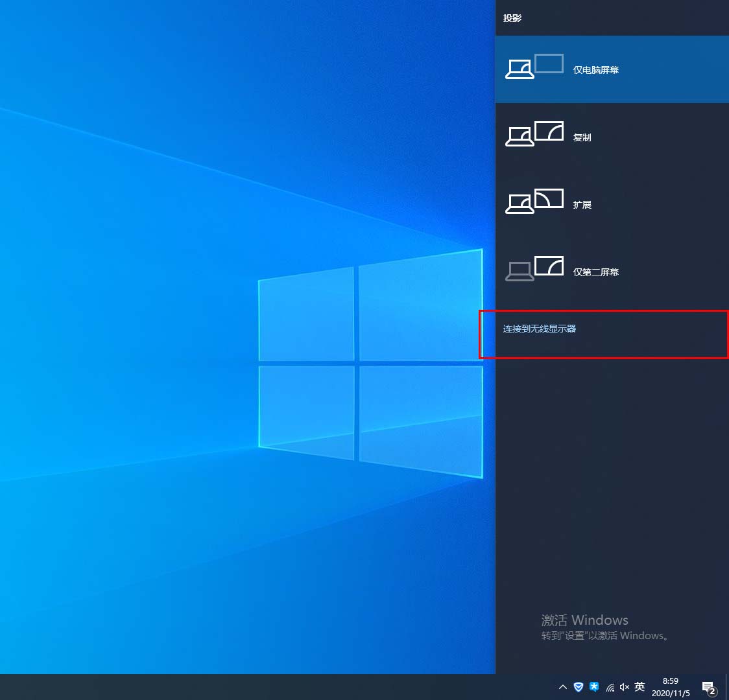Click the second-screen-only icon beside 仅第二屏幕

pos(534,269)
